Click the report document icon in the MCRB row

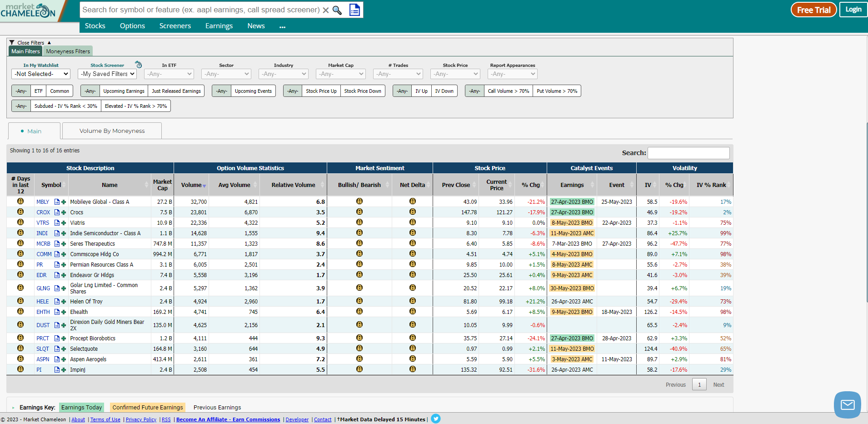pos(57,244)
